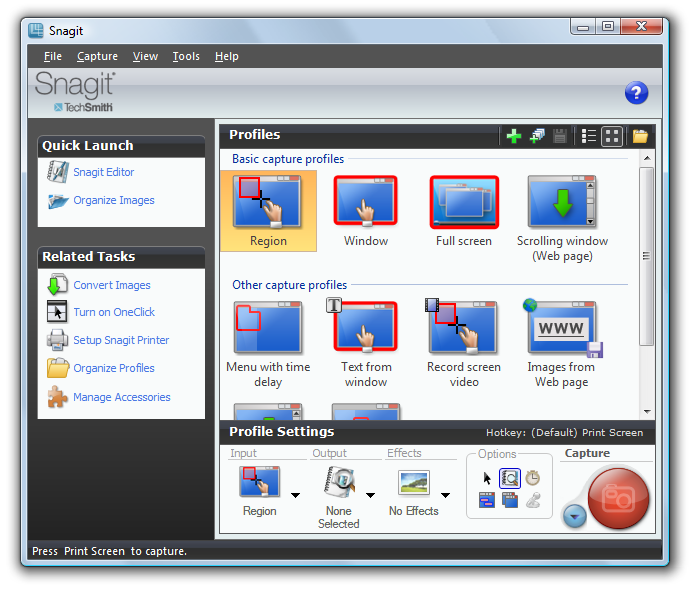
Task: Toggle preview in editor option
Action: coord(510,478)
